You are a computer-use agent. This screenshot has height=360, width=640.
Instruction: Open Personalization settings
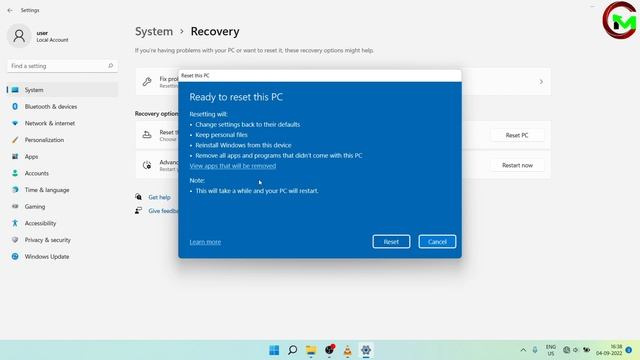[x=62, y=140]
